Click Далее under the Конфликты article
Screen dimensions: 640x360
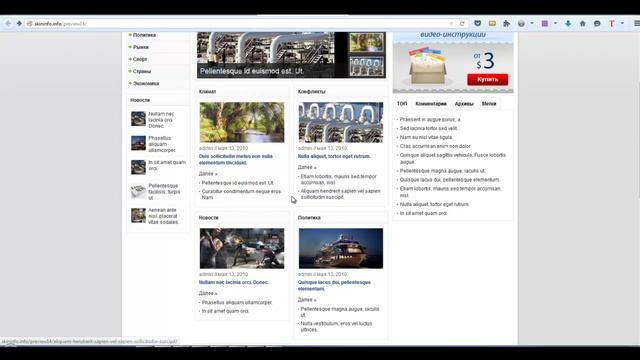(x=307, y=167)
